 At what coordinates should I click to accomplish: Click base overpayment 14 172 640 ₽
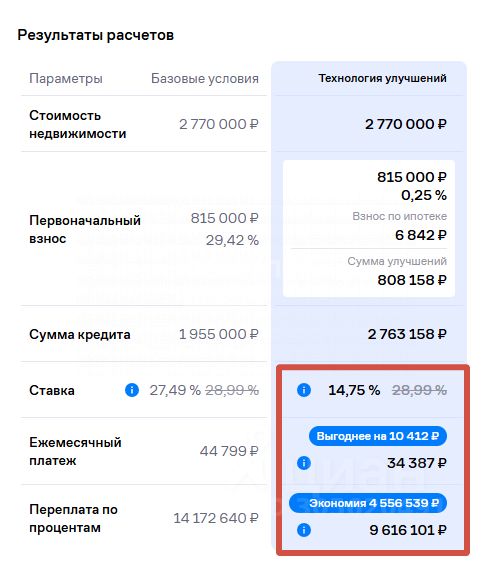216,518
